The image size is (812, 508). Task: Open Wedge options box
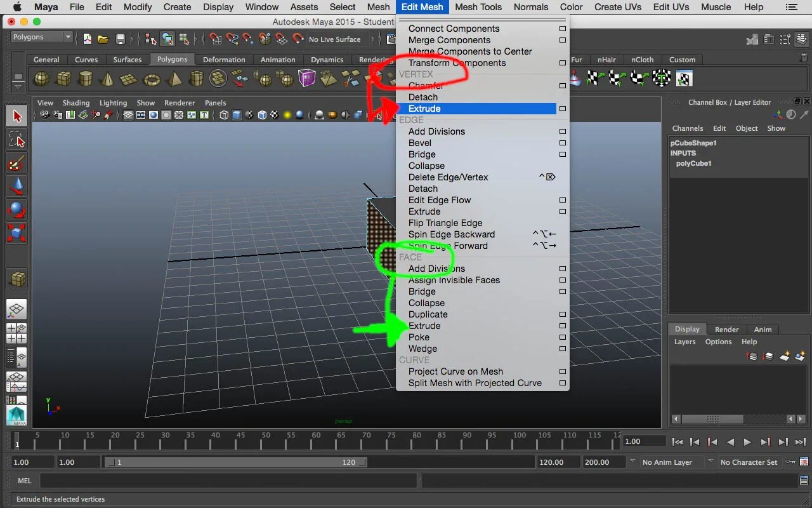562,349
